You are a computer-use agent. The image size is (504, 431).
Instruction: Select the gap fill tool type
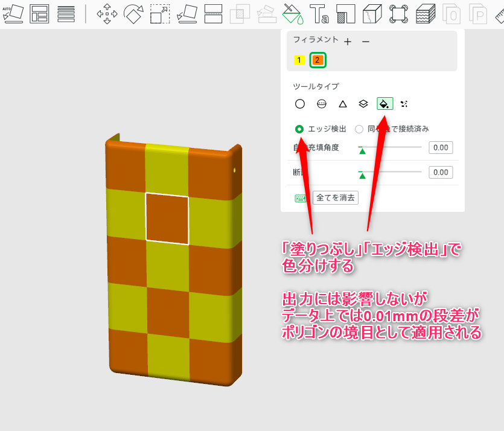click(x=404, y=104)
